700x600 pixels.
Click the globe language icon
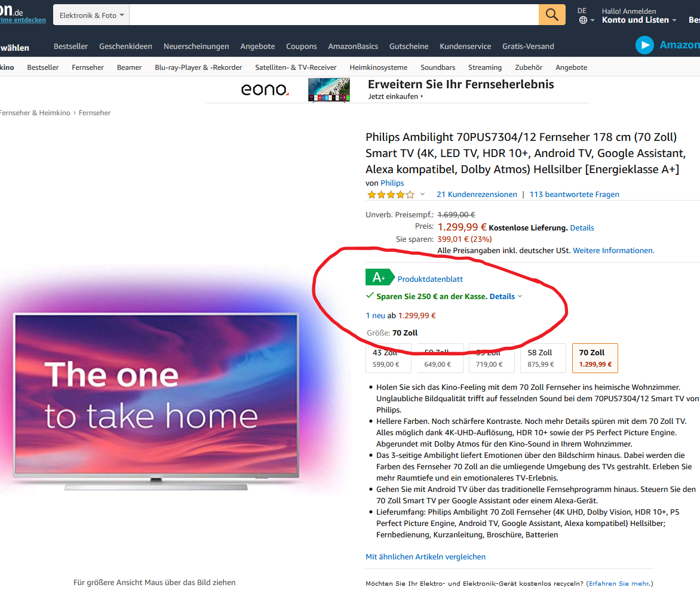[x=584, y=20]
